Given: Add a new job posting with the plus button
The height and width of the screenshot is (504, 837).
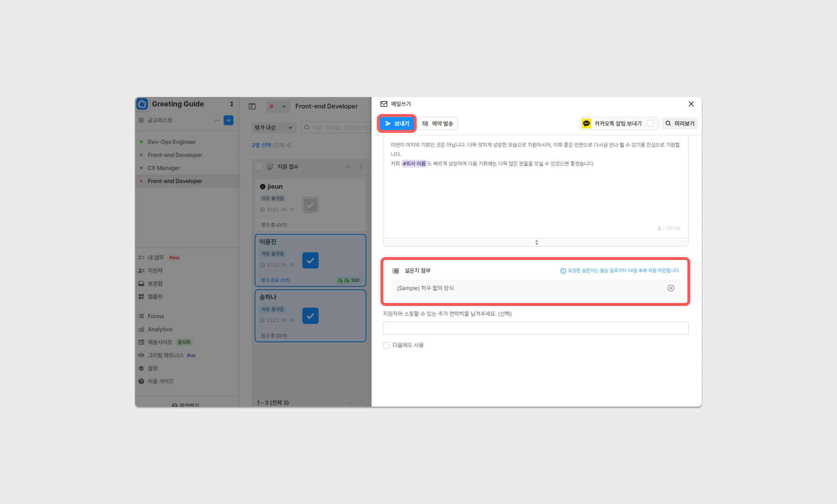Looking at the screenshot, I should pyautogui.click(x=228, y=120).
